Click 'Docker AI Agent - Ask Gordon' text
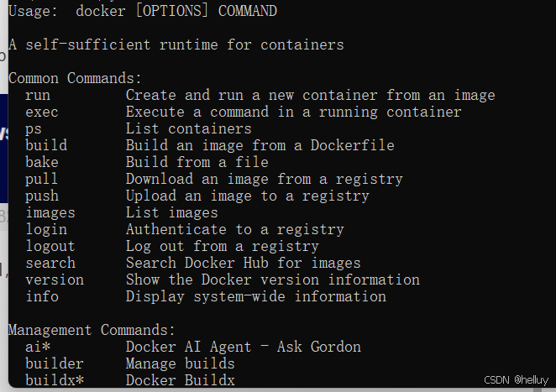 point(244,347)
